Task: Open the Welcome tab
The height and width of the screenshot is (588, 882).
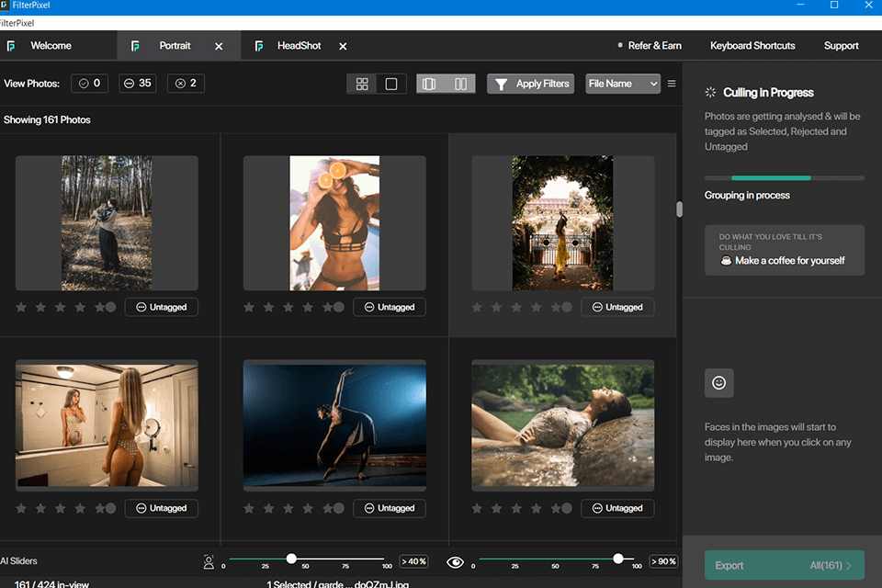Action: [51, 46]
